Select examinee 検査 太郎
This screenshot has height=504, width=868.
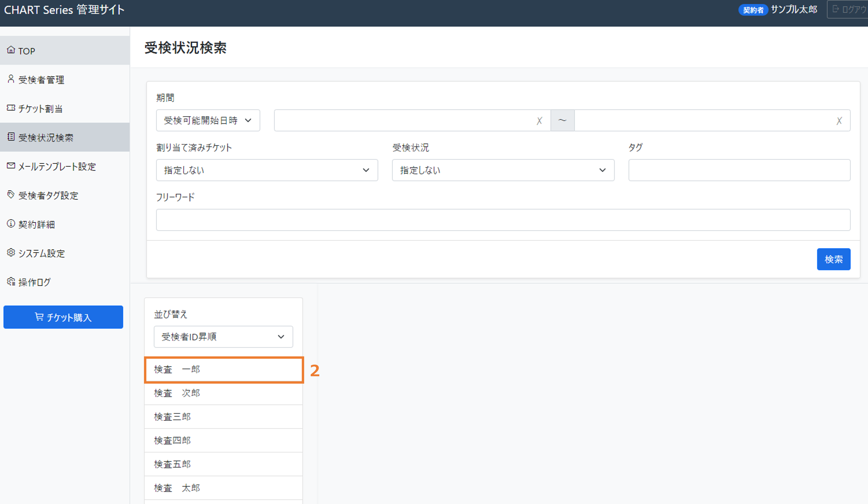[x=224, y=488]
